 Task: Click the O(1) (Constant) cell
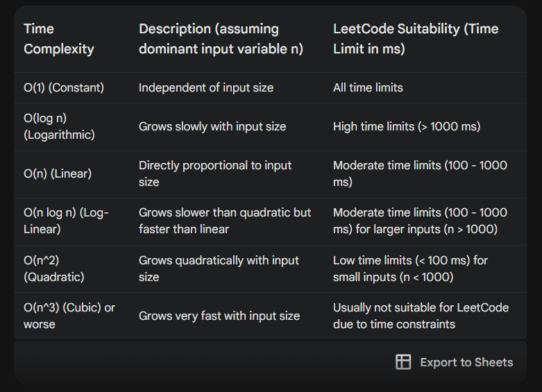[64, 88]
